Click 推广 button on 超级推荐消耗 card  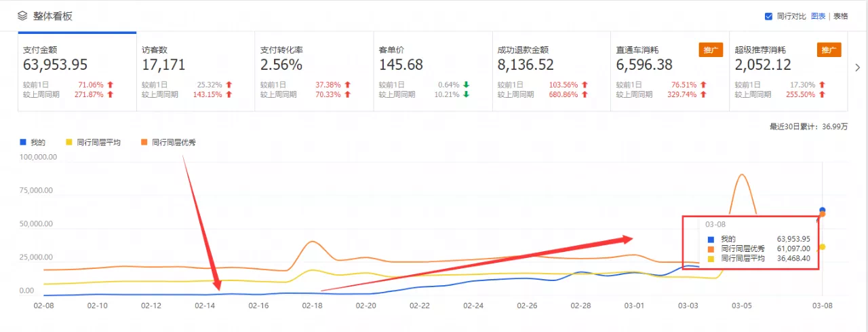(829, 50)
